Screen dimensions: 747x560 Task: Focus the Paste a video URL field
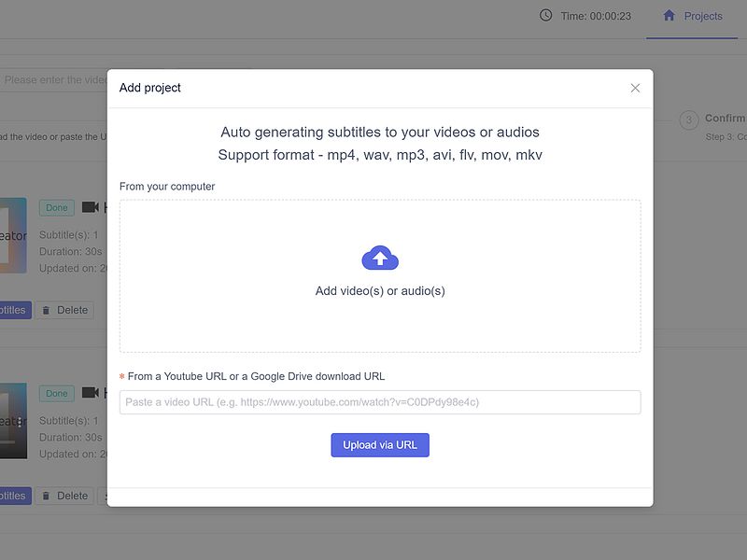tap(380, 402)
